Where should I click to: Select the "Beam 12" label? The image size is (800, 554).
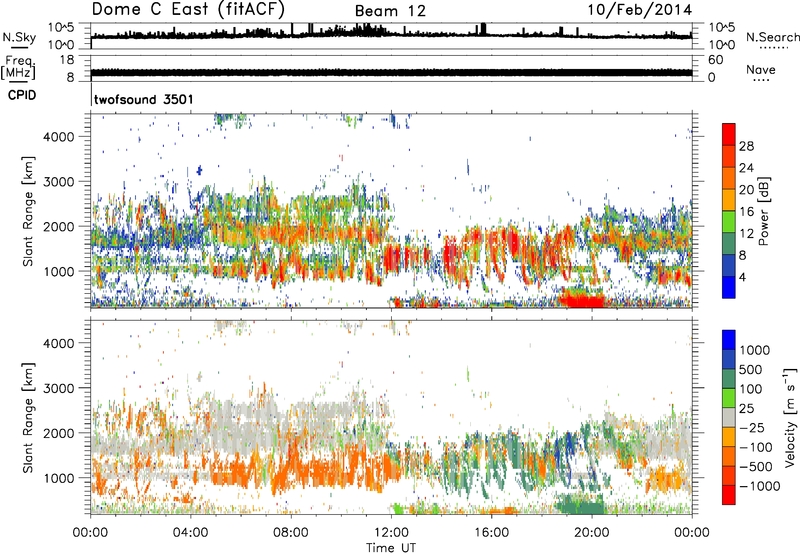click(390, 11)
